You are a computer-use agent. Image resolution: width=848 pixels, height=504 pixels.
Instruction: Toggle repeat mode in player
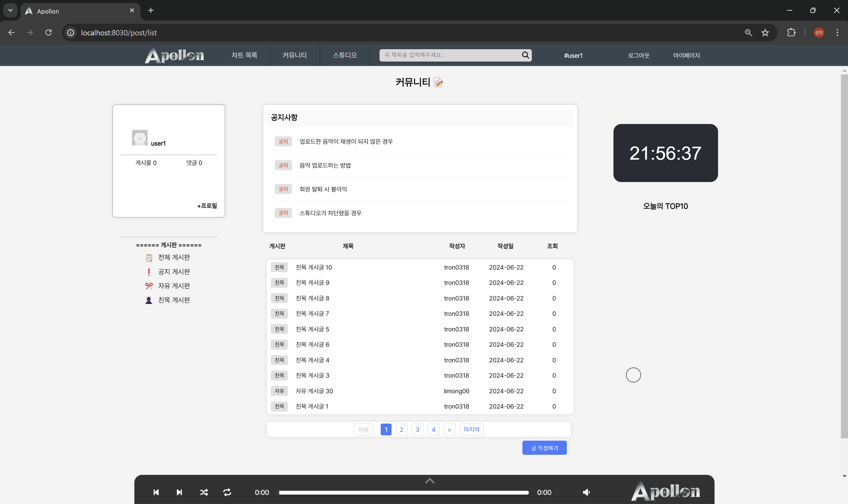click(x=227, y=492)
